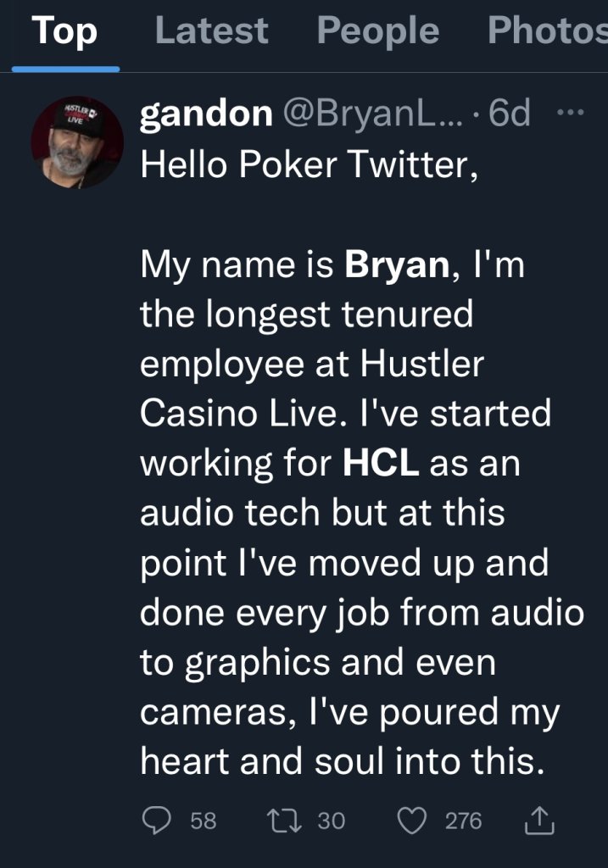Click the gandon display name
The height and width of the screenshot is (868, 608).
point(204,114)
